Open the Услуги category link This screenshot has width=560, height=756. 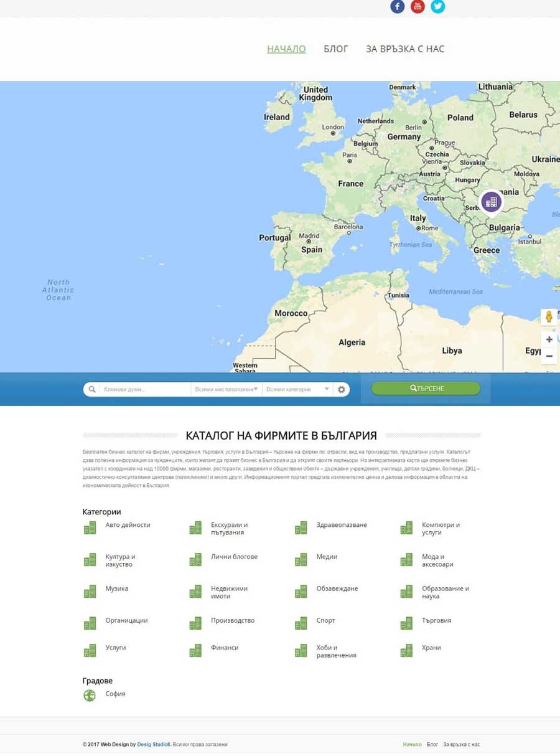(116, 648)
